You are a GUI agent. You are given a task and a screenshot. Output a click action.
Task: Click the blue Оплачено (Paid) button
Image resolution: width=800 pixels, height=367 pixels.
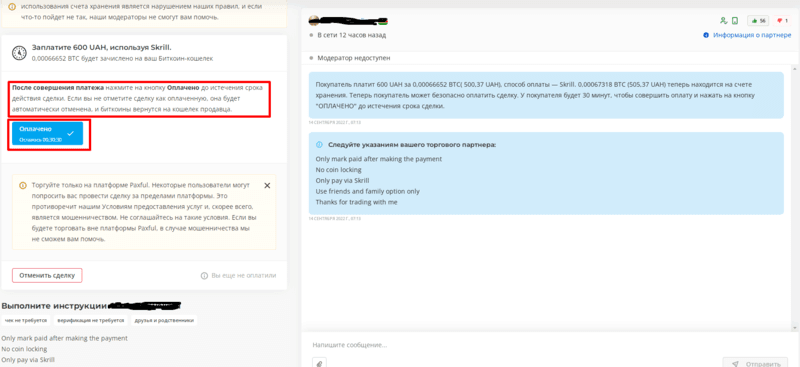[47, 134]
